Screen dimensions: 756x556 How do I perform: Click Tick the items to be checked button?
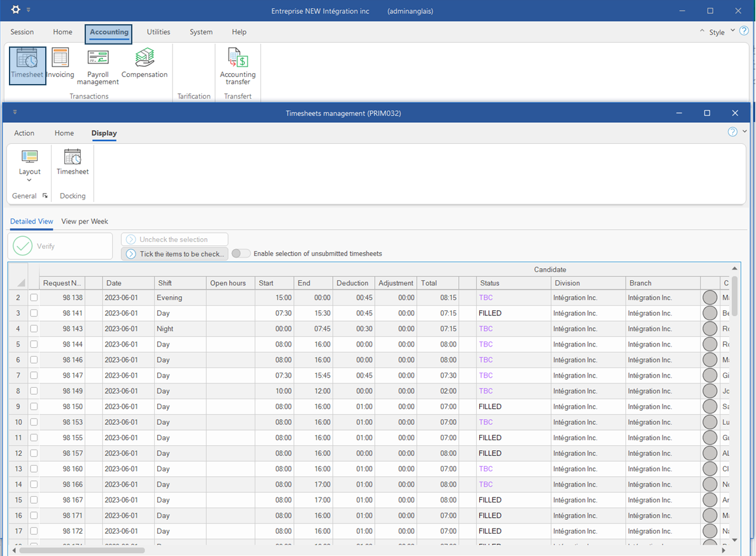coord(174,253)
